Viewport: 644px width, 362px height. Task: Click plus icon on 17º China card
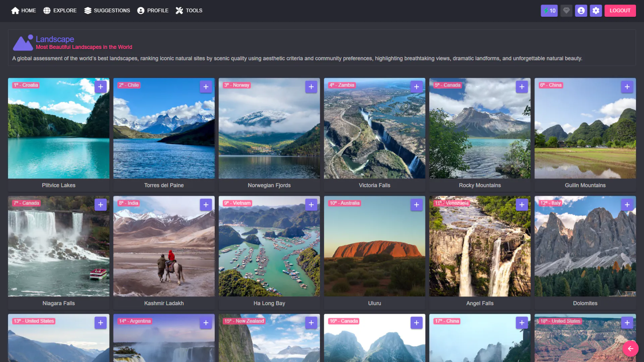pyautogui.click(x=522, y=323)
